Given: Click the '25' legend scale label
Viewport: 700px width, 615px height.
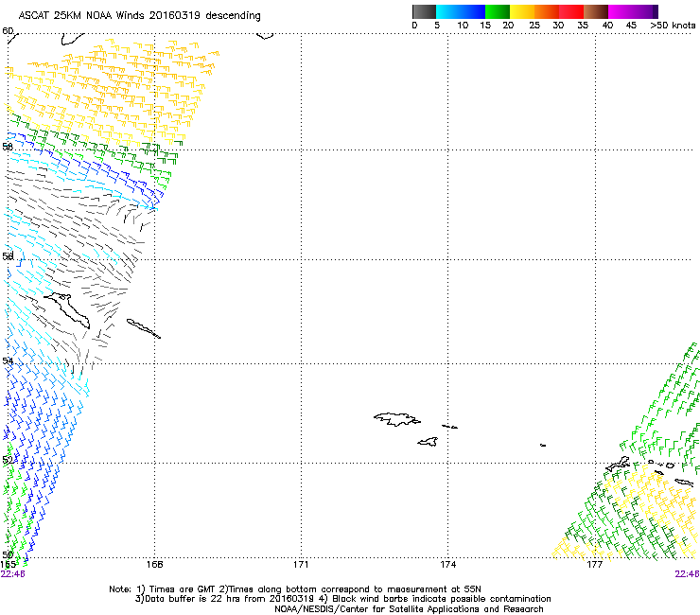Looking at the screenshot, I should (x=534, y=26).
